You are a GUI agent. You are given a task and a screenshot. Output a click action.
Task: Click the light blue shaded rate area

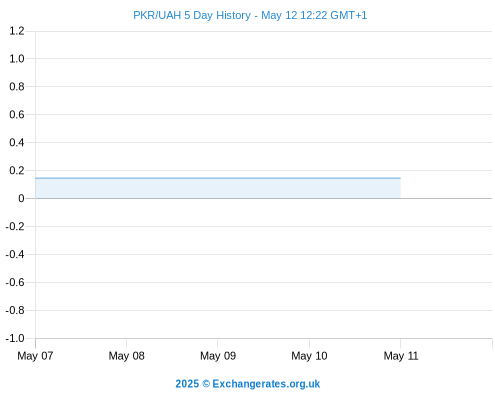tap(218, 188)
